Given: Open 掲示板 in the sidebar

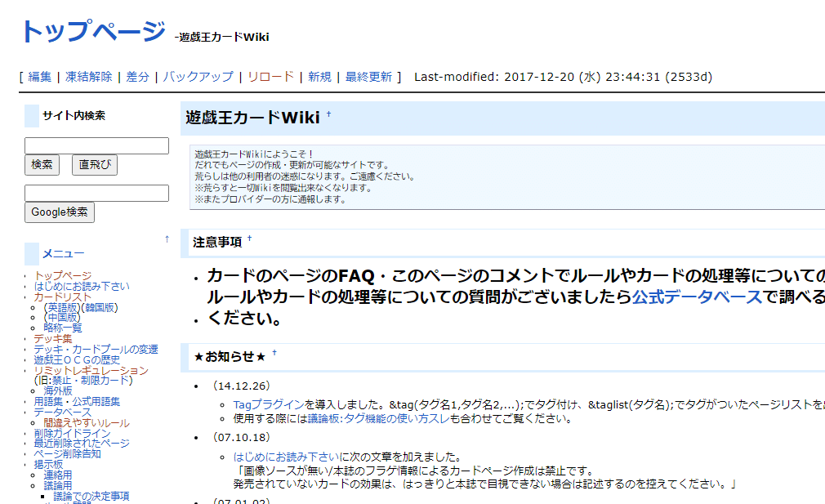Looking at the screenshot, I should pyautogui.click(x=48, y=465).
